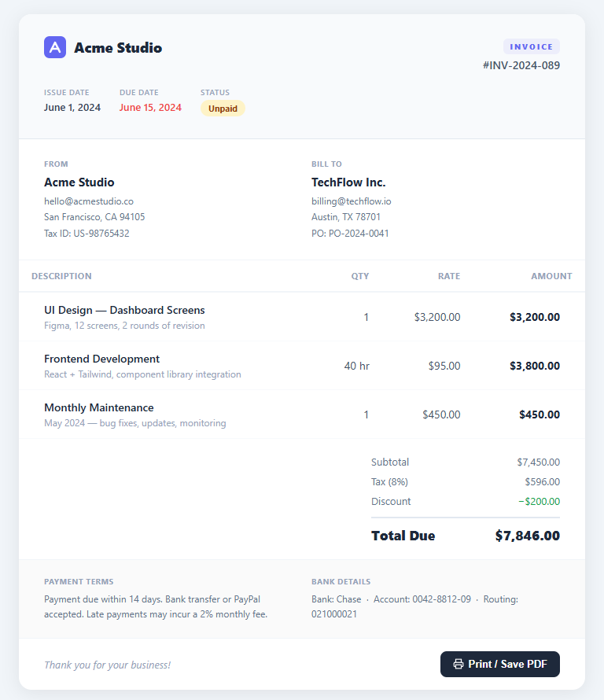
Task: Click the $596.00 tax value
Action: [543, 481]
